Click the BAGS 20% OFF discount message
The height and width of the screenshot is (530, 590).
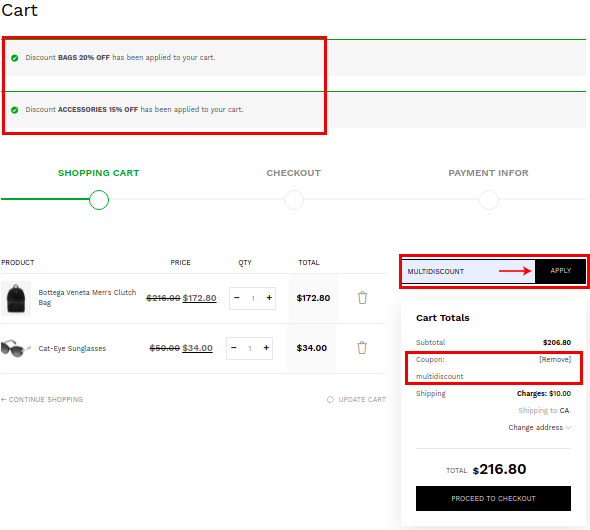point(120,58)
